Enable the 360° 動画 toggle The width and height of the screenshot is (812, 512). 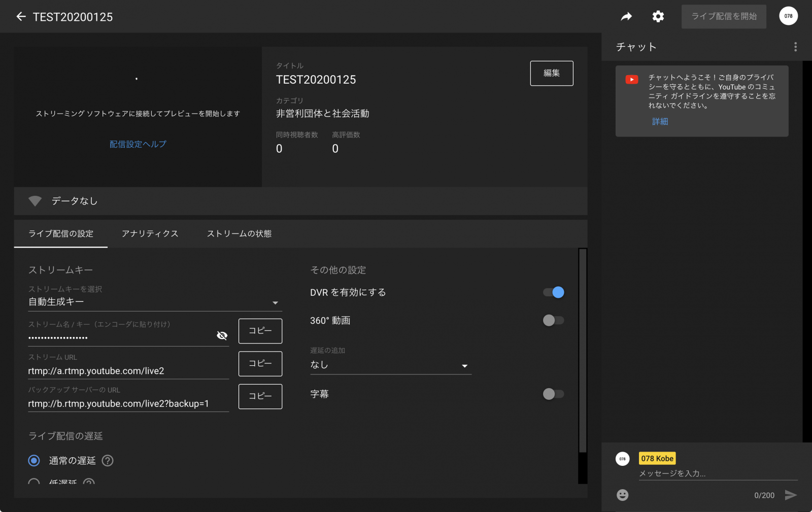553,320
